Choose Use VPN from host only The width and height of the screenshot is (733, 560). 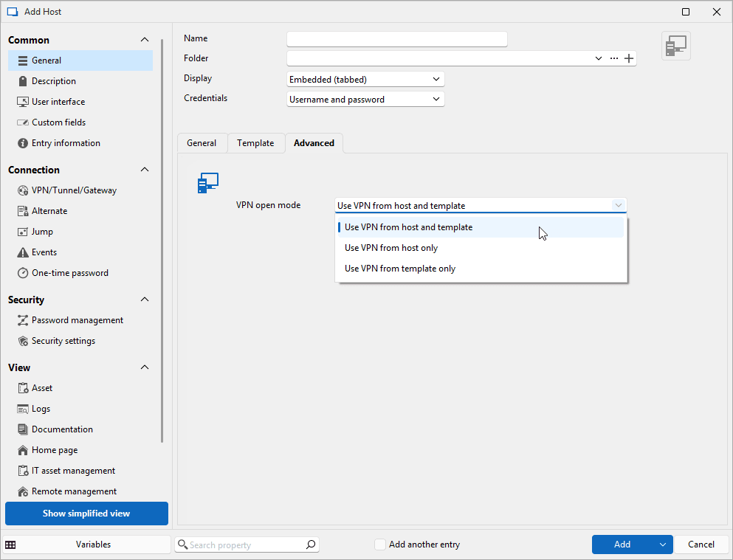tap(391, 248)
